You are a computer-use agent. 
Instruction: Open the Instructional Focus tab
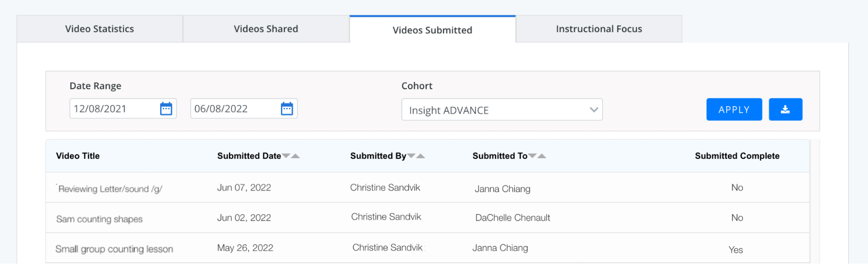(x=599, y=29)
